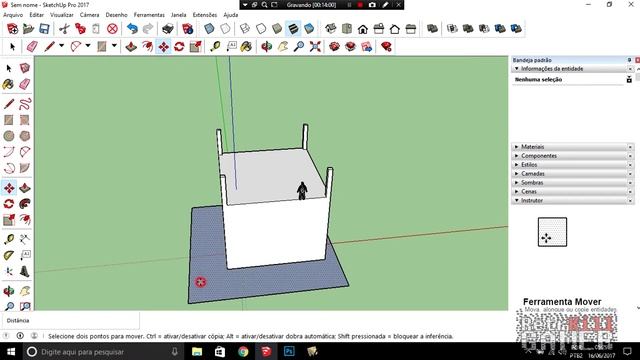The width and height of the screenshot is (640, 360).
Task: Select the 3D Text tool in left toolbar
Action: (x=24, y=271)
